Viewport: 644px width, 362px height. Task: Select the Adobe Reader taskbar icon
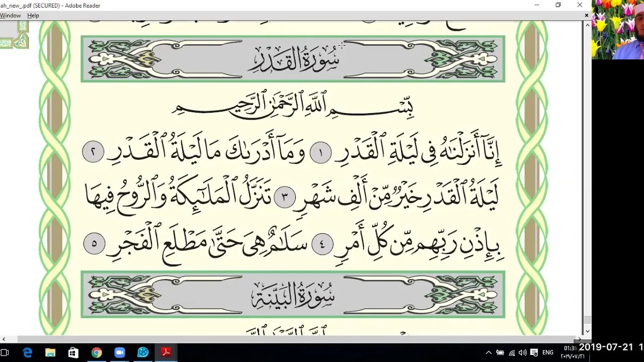pyautogui.click(x=166, y=352)
